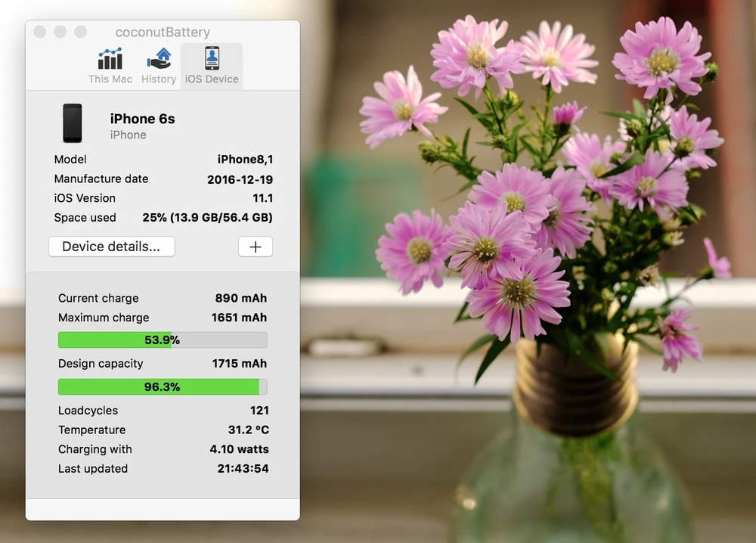Click the Loadcycles count 121
Screen dimensions: 756x543
coord(259,411)
